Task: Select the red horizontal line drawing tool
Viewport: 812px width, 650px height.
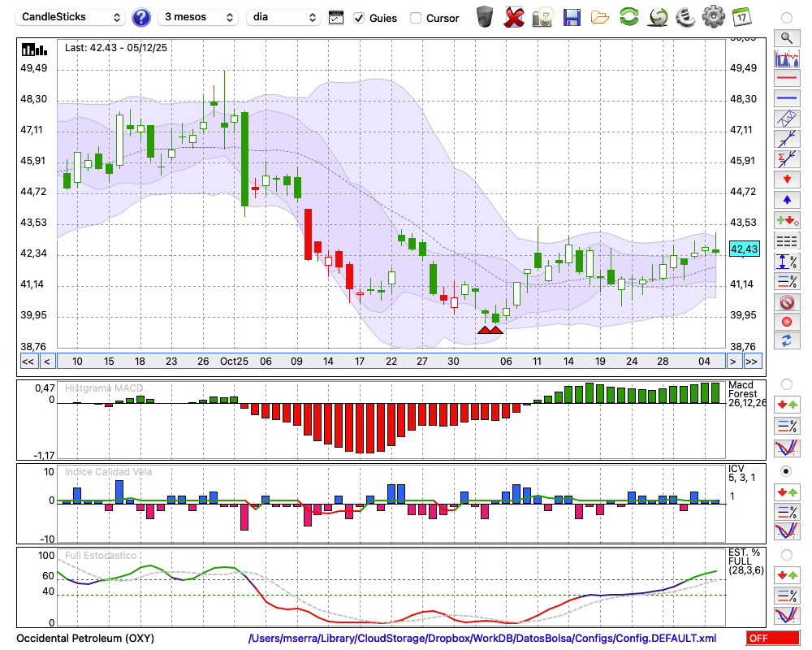Action: 786,79
